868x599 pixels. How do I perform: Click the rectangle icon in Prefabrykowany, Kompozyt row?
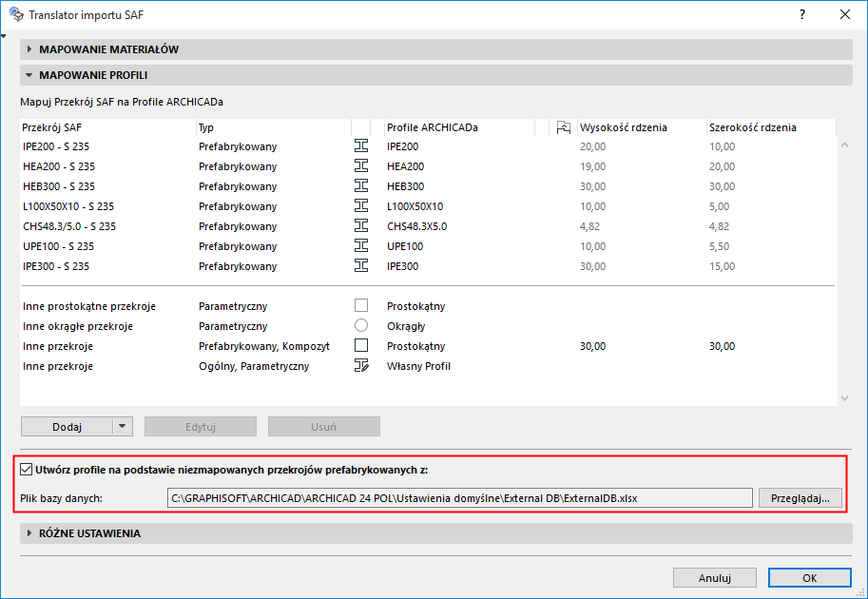pyautogui.click(x=361, y=345)
